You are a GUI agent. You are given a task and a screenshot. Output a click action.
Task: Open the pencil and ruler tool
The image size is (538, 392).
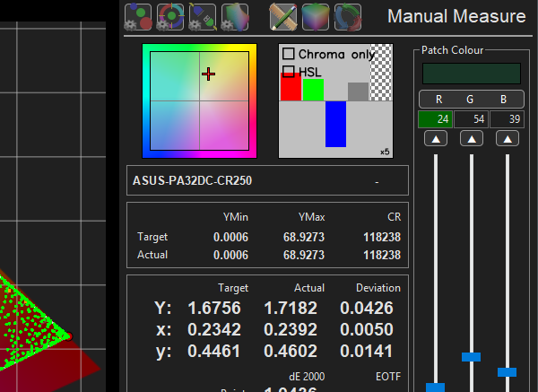coord(283,17)
